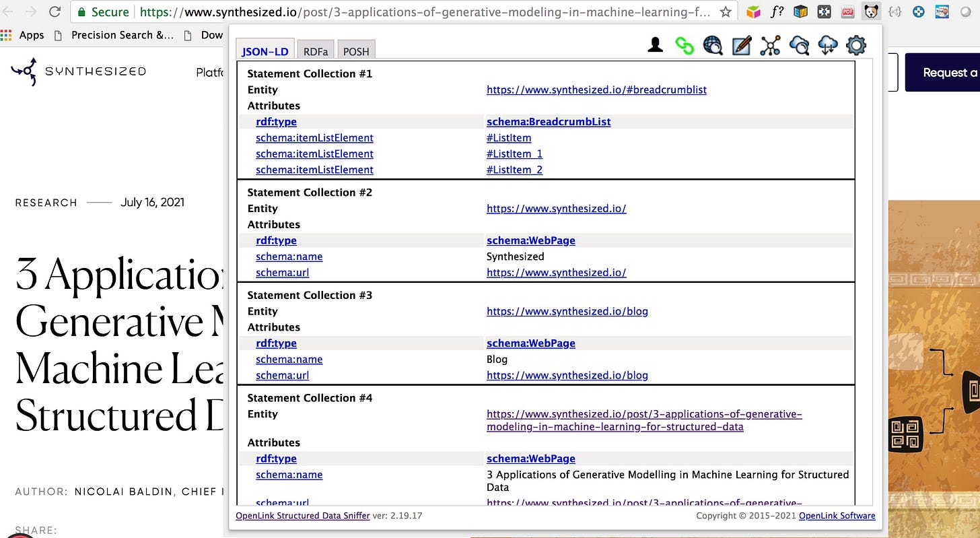Click the red PDF extension icon
980x538 pixels.
[848, 11]
